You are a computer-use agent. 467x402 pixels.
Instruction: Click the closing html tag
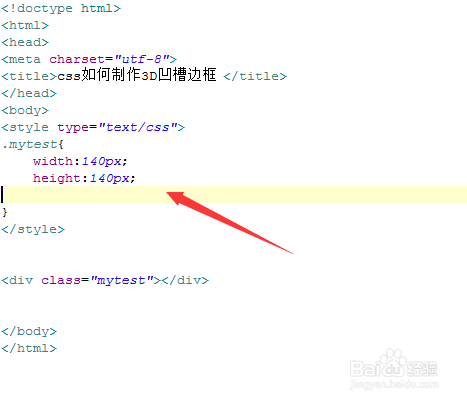click(x=29, y=348)
